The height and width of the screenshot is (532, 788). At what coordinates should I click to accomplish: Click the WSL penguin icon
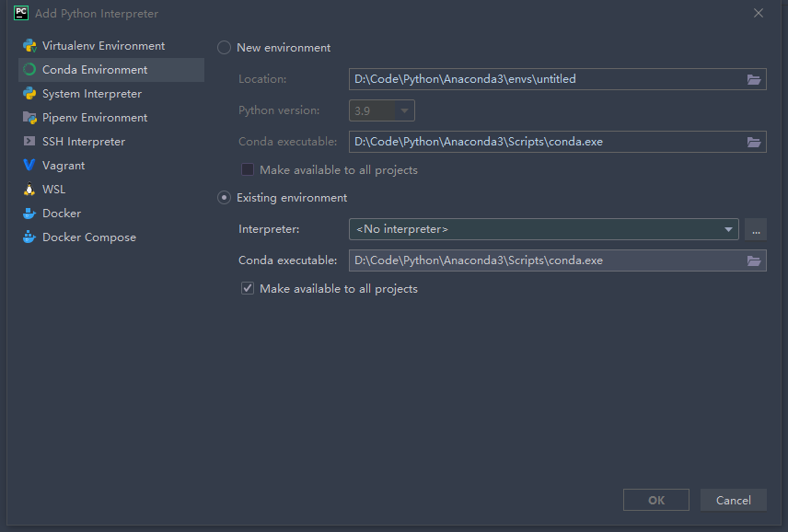click(x=29, y=189)
